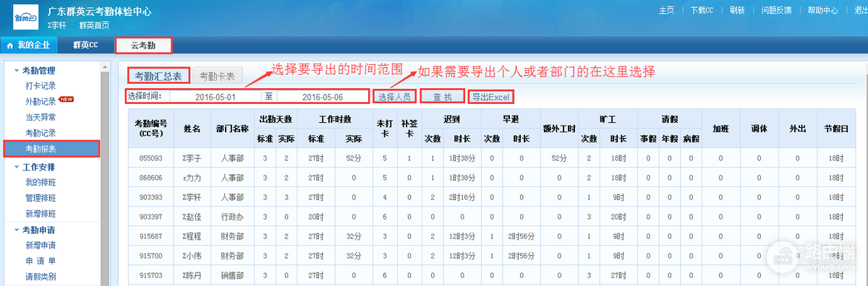Click the sidebar vertical scrollbar
The height and width of the screenshot is (286, 868).
click(105, 173)
